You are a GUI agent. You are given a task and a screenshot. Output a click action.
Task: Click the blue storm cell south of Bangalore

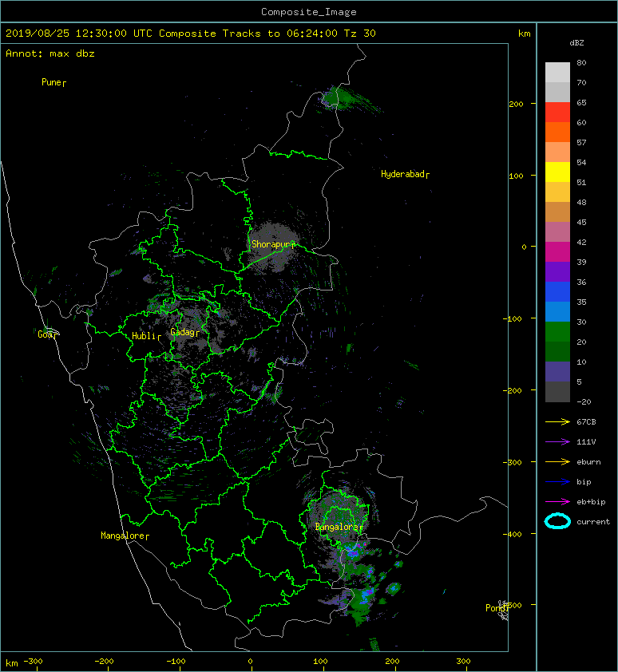point(353,551)
